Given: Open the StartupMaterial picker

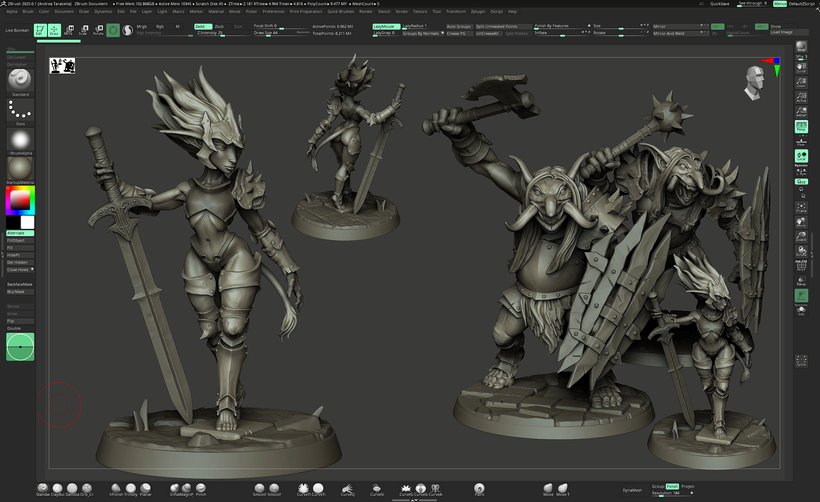Looking at the screenshot, I should pyautogui.click(x=20, y=170).
